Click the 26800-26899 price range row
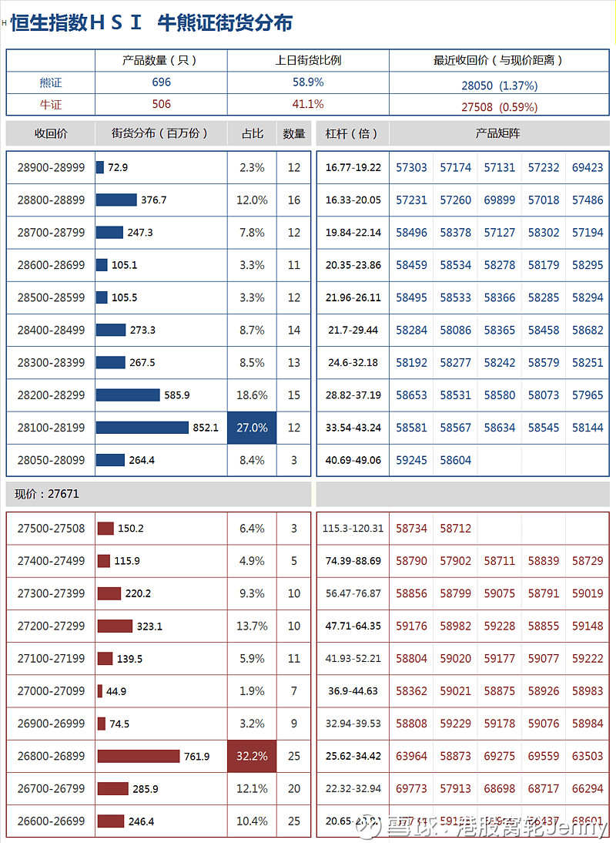 coord(159,757)
